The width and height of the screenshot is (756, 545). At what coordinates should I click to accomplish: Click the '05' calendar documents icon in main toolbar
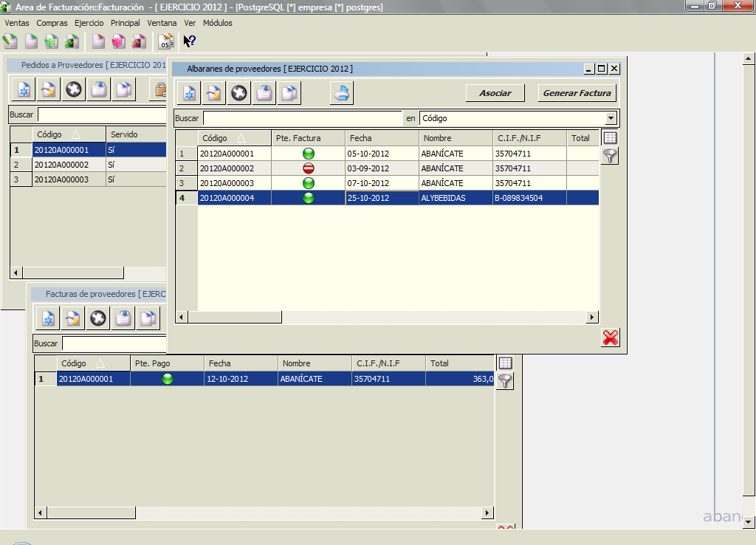166,41
